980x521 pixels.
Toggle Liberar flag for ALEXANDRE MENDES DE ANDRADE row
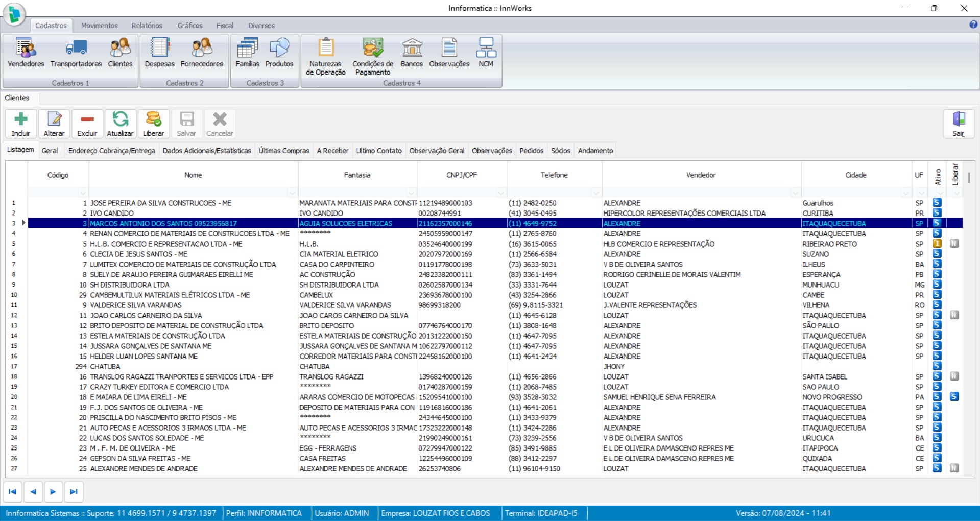[954, 468]
